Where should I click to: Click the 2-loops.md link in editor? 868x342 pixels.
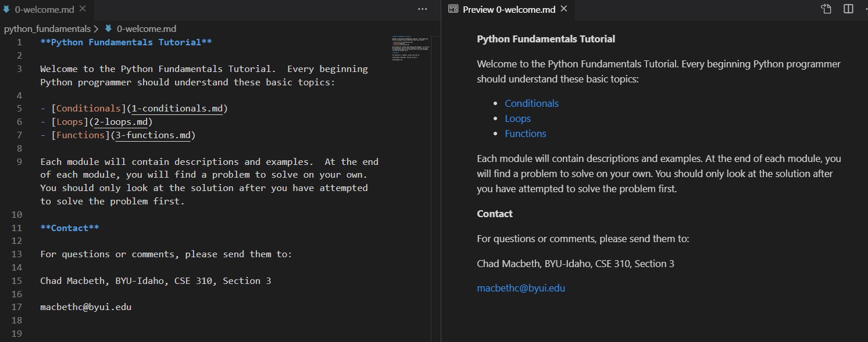(121, 122)
